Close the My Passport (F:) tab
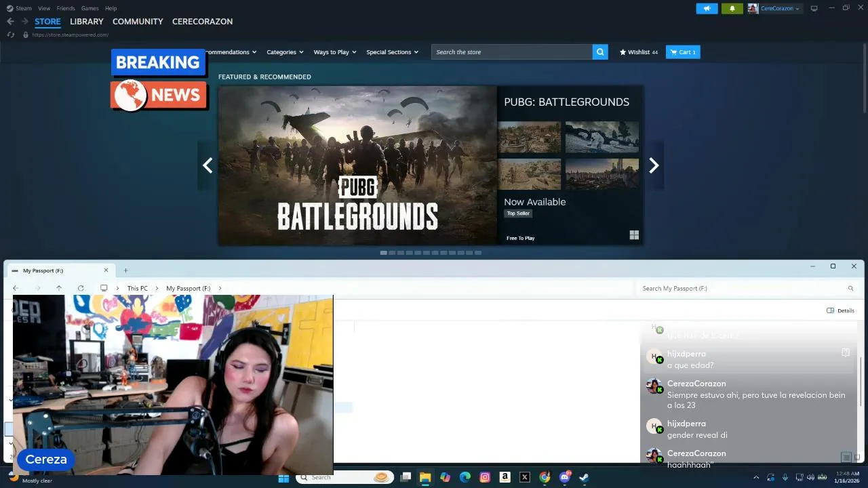 click(106, 270)
